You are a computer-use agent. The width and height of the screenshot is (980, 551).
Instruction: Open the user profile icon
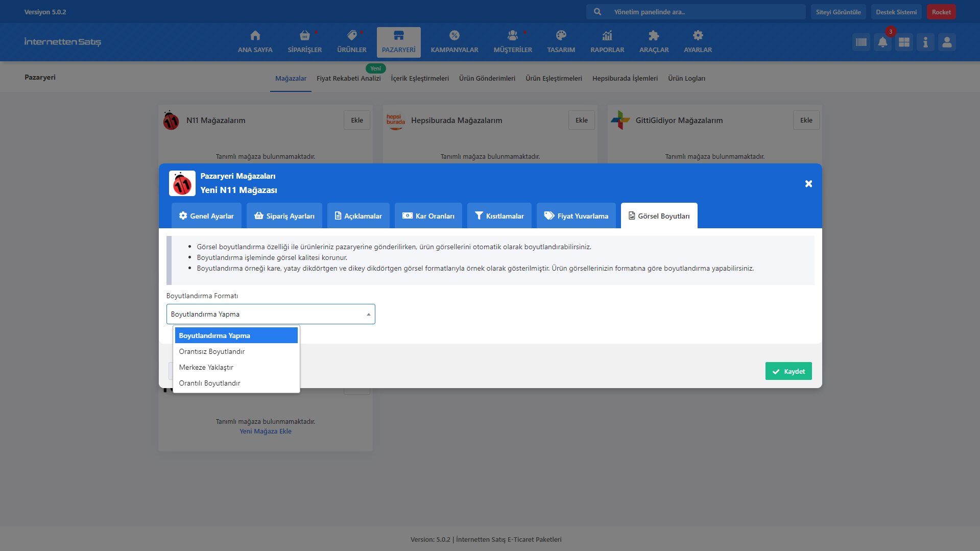[x=947, y=42]
